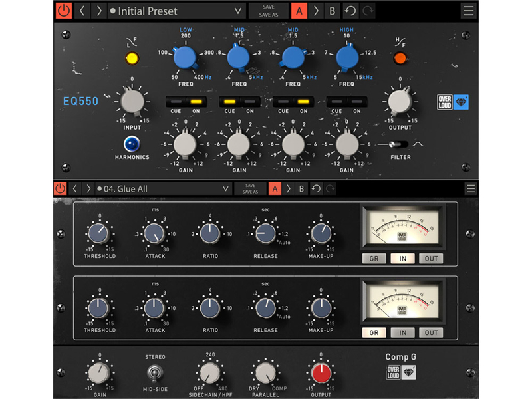Click the upper channel RATIO knob
Image resolution: width=532 pixels, height=399 pixels.
[x=210, y=233]
